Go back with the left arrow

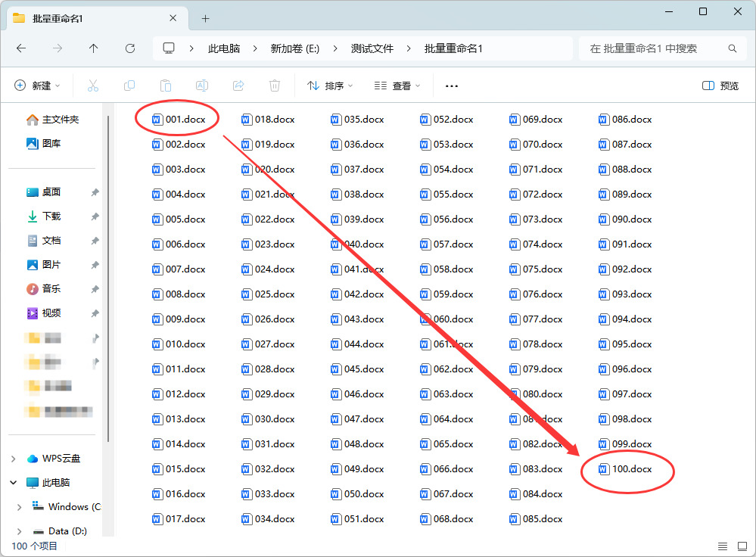point(20,48)
